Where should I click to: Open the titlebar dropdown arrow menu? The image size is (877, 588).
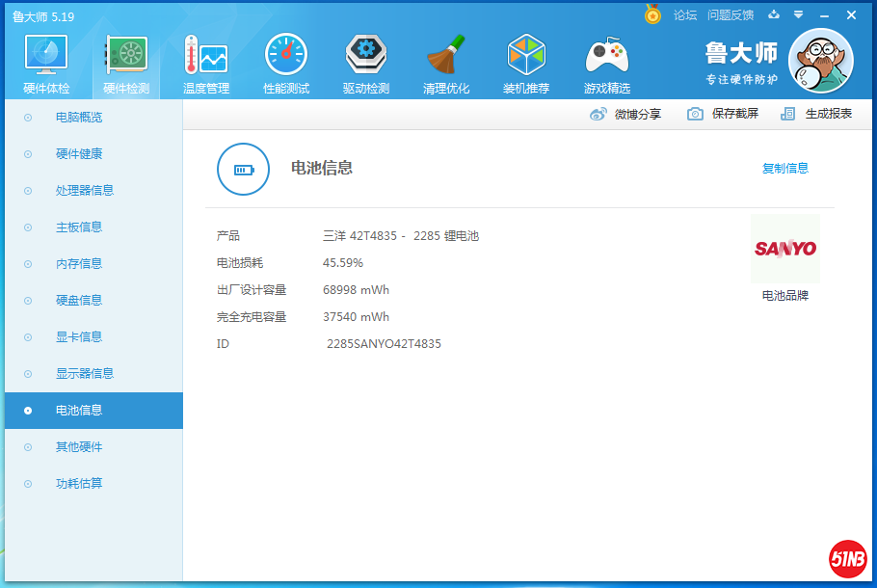point(797,15)
